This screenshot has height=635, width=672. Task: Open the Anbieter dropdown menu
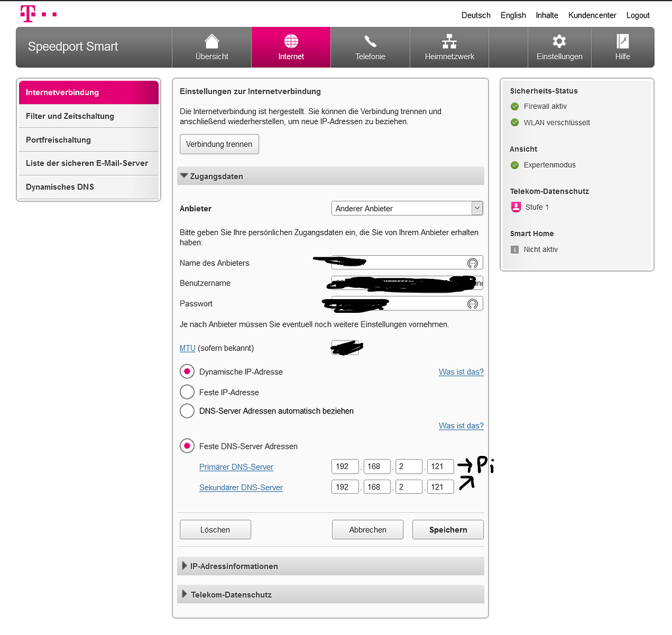click(407, 209)
